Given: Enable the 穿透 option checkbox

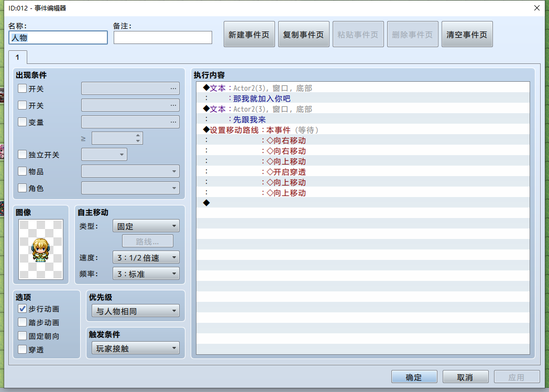Looking at the screenshot, I should (22, 350).
